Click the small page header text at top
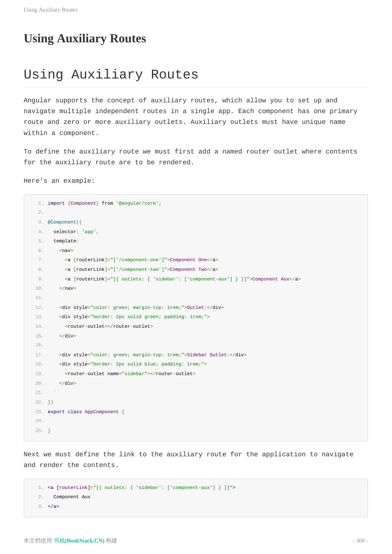 (x=50, y=10)
